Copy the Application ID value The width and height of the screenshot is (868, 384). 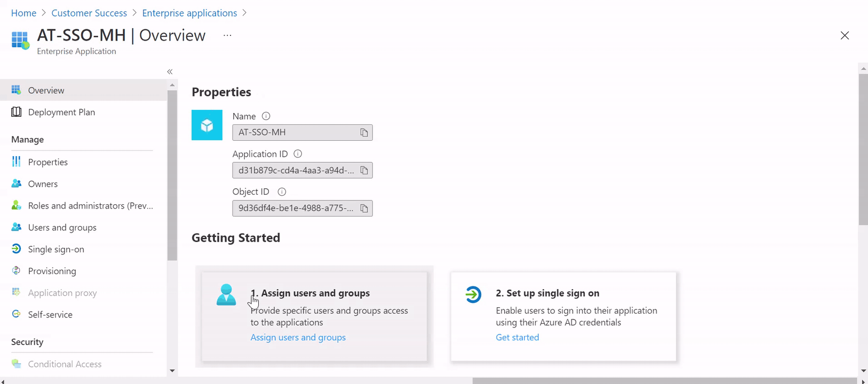tap(364, 171)
